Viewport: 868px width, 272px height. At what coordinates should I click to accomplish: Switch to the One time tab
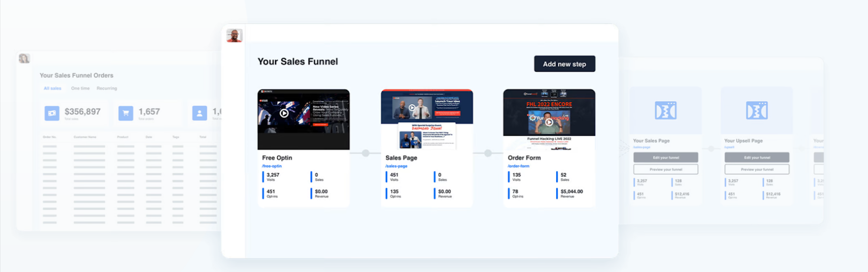(x=80, y=88)
